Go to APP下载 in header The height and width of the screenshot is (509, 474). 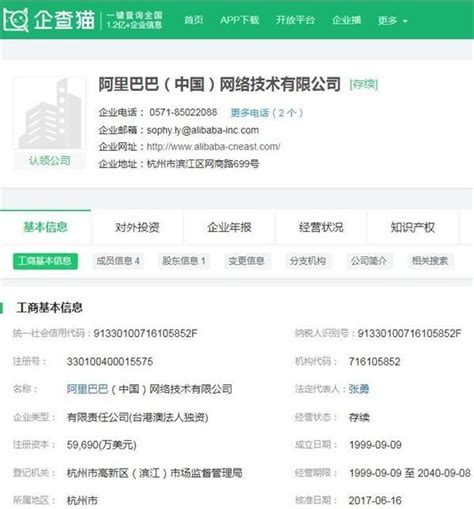[239, 20]
